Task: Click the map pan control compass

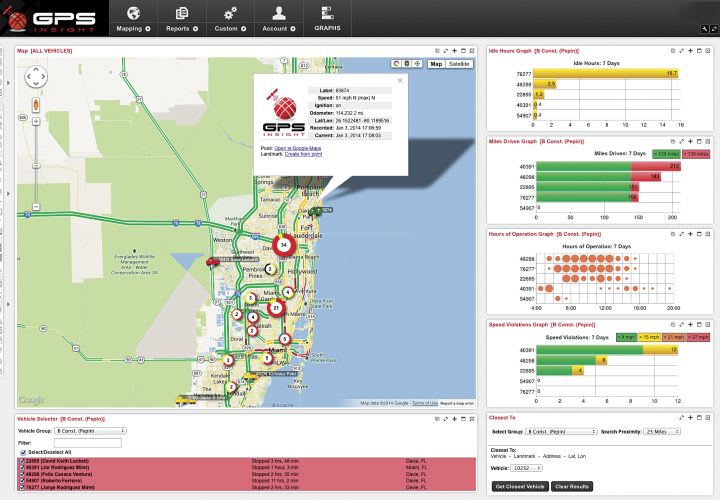Action: point(36,77)
